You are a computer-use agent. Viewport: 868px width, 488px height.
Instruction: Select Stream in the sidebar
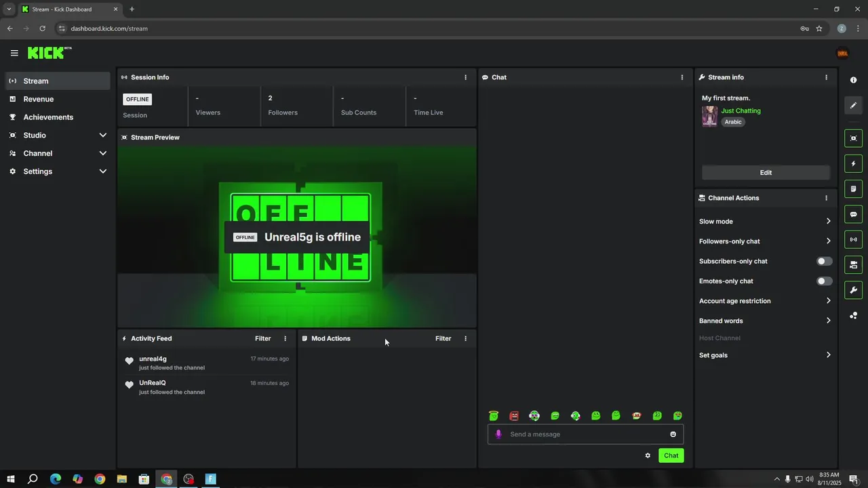58,81
